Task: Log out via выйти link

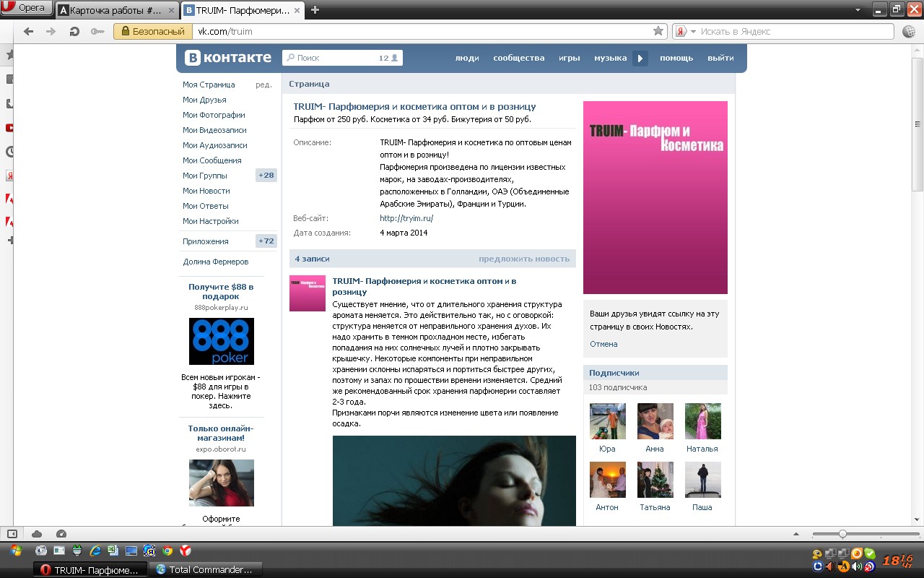Action: tap(721, 58)
